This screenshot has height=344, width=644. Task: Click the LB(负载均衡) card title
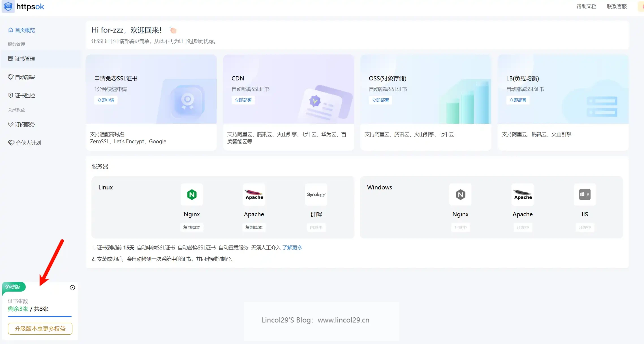[x=523, y=78]
